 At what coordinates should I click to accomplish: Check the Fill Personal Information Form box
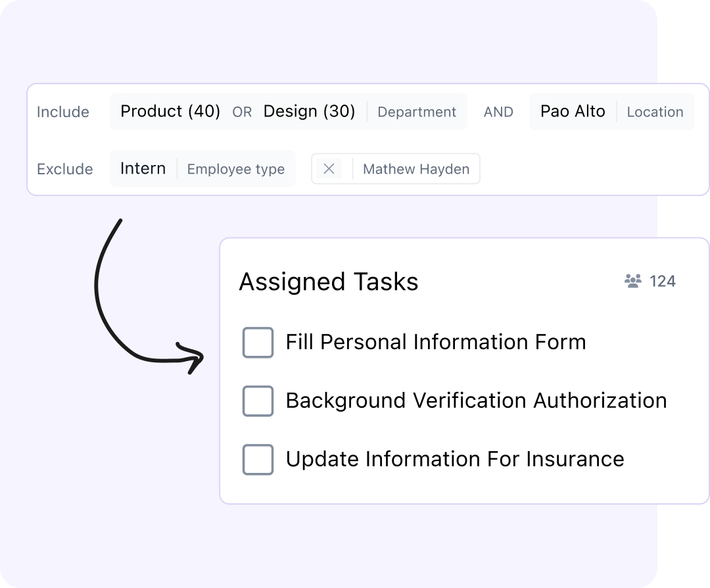pyautogui.click(x=258, y=343)
